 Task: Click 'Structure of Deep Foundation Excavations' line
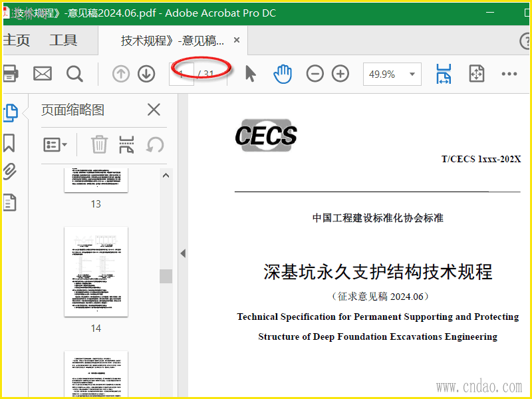[378, 336]
